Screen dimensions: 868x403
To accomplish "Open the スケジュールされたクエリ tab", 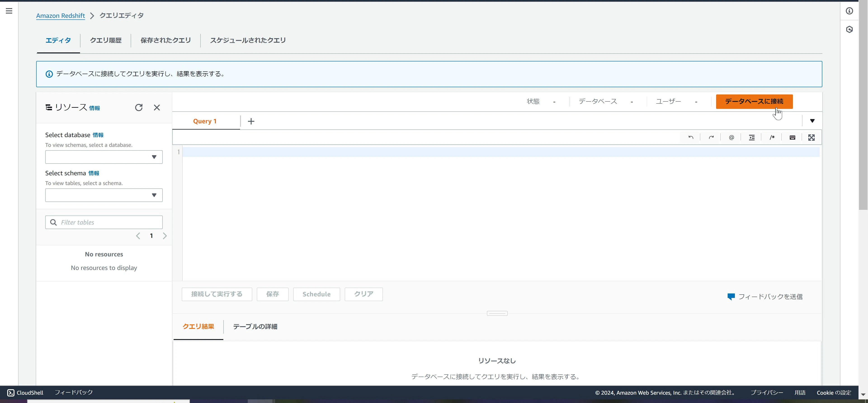I will (248, 40).
